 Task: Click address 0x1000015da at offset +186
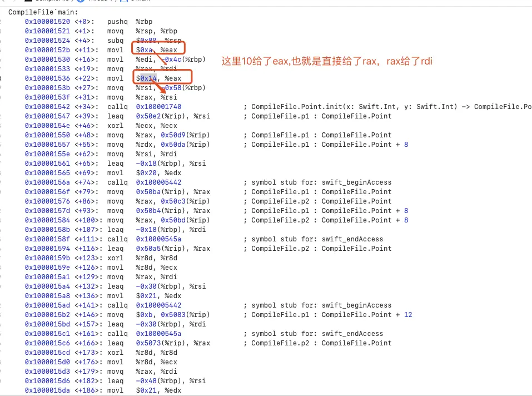coord(47,390)
